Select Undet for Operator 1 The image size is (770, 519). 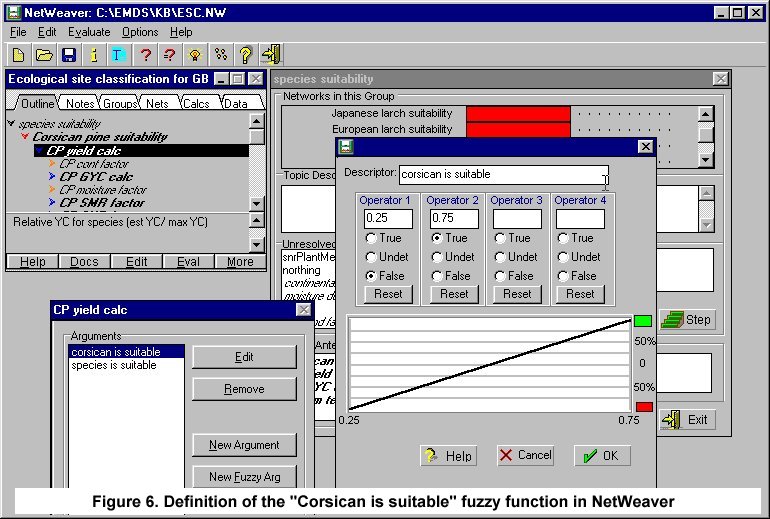pyautogui.click(x=371, y=257)
